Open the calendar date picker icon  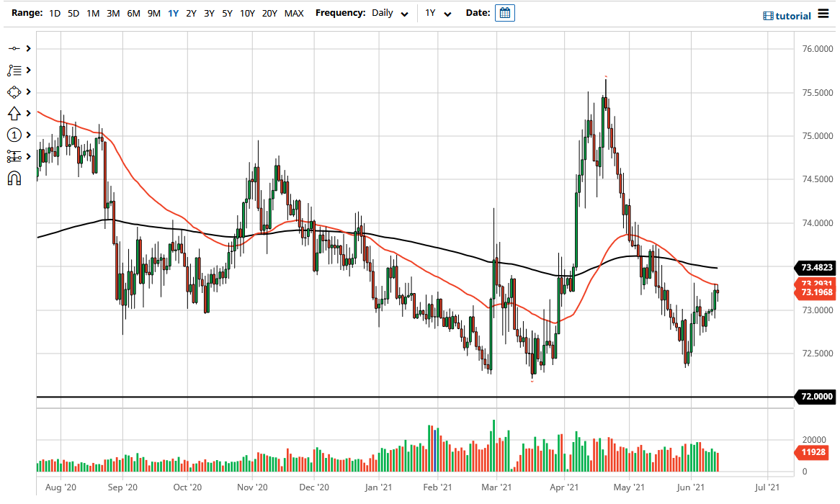tap(504, 12)
